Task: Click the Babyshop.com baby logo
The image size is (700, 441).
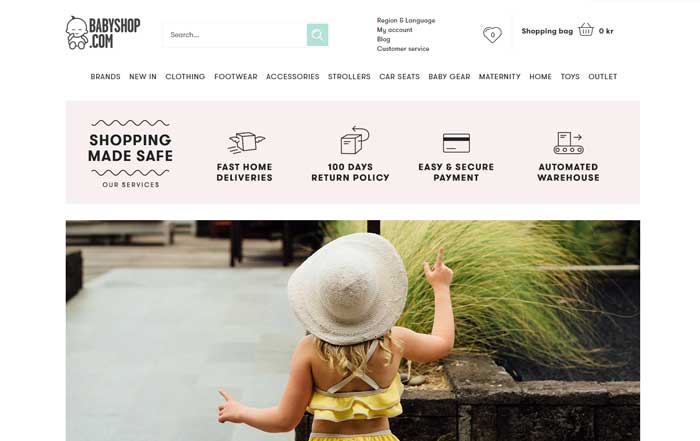Action: point(103,33)
